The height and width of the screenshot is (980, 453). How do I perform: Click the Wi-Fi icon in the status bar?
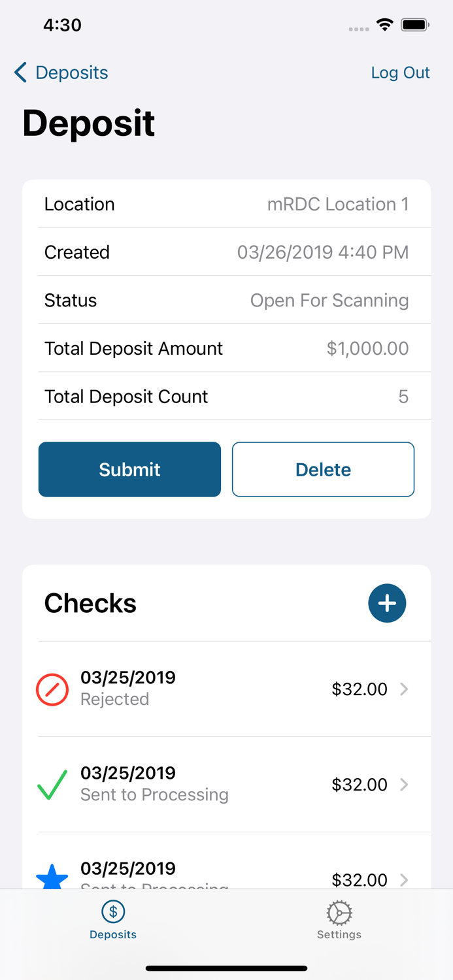click(x=384, y=24)
